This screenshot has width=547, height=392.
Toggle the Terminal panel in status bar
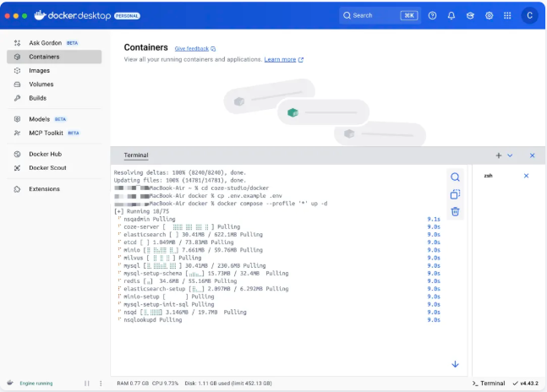point(489,383)
